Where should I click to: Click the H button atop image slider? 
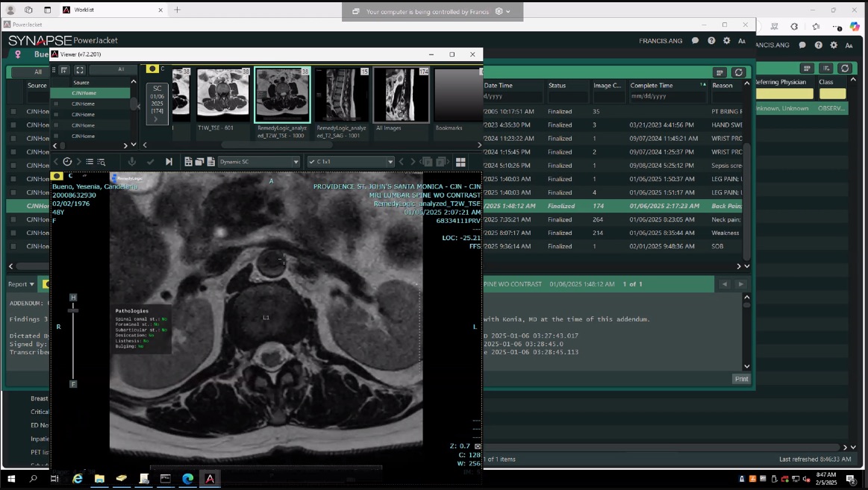(73, 298)
